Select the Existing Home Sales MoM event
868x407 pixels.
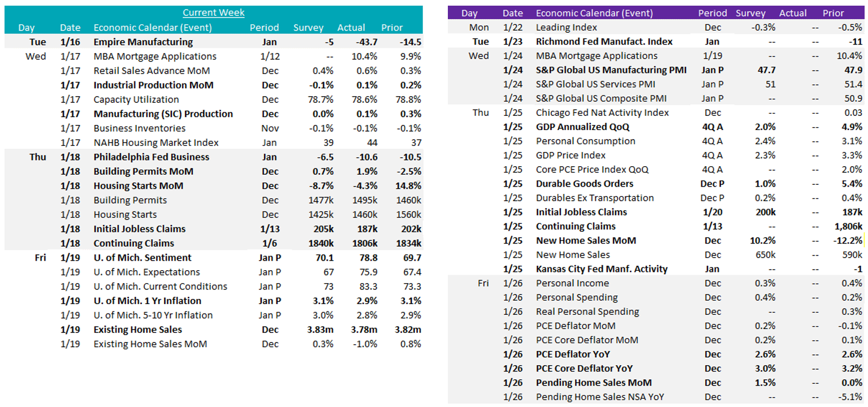pos(150,344)
